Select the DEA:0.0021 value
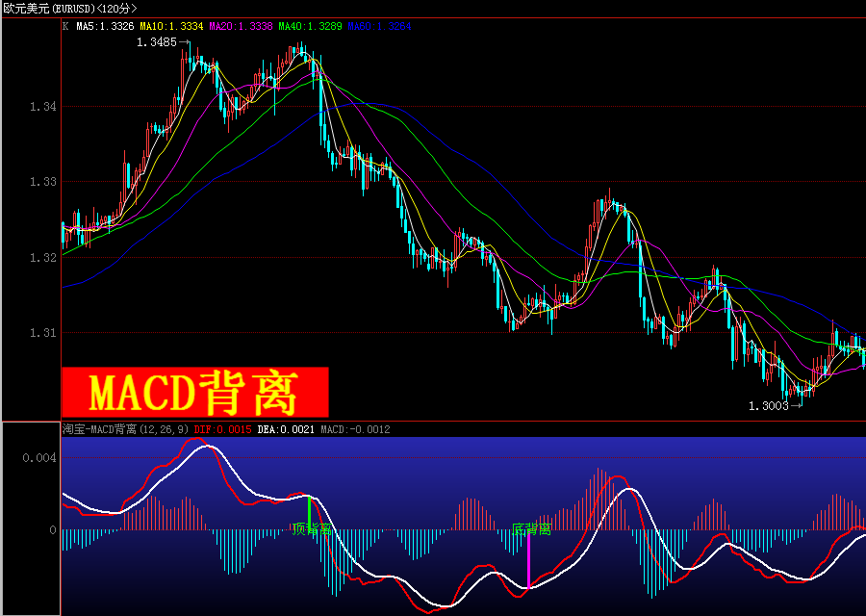 [x=286, y=429]
